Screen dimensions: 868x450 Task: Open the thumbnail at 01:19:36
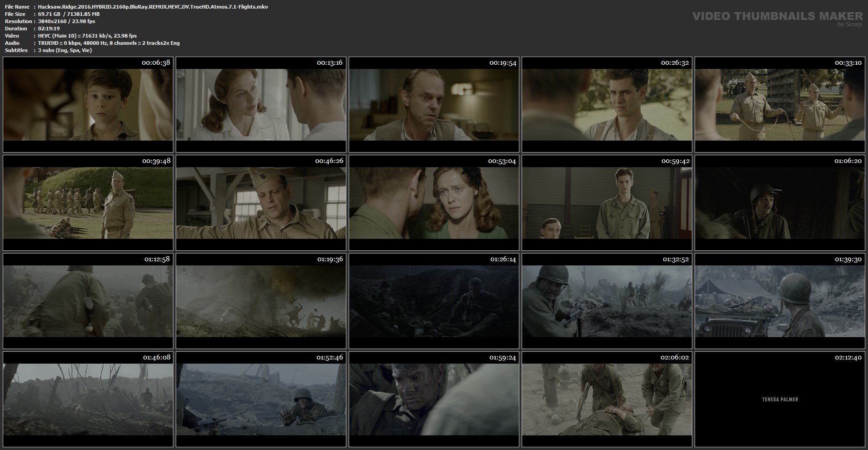(x=261, y=301)
